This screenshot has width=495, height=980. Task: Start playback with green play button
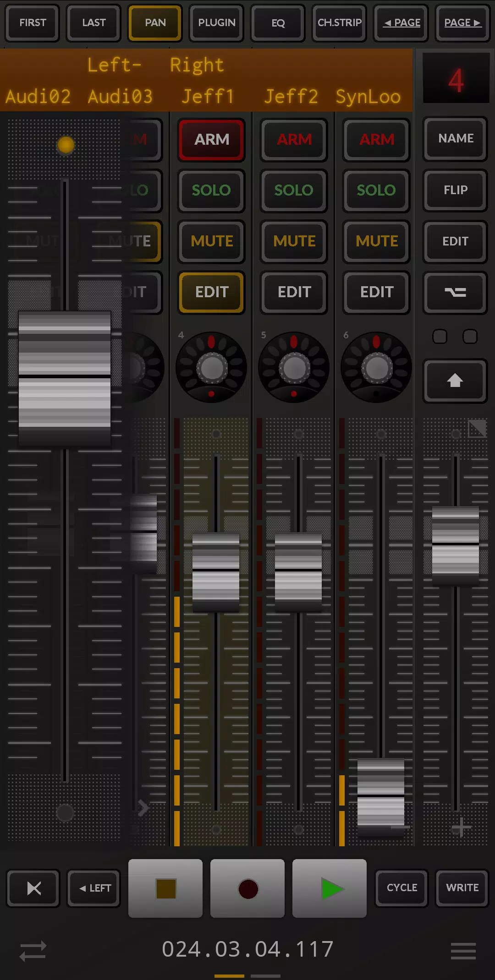pos(330,888)
